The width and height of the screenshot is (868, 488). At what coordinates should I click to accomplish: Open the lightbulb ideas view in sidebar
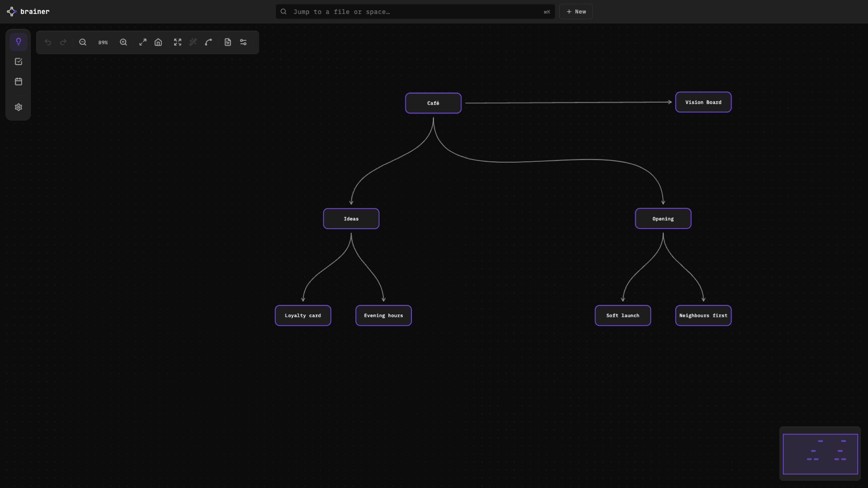tap(18, 42)
